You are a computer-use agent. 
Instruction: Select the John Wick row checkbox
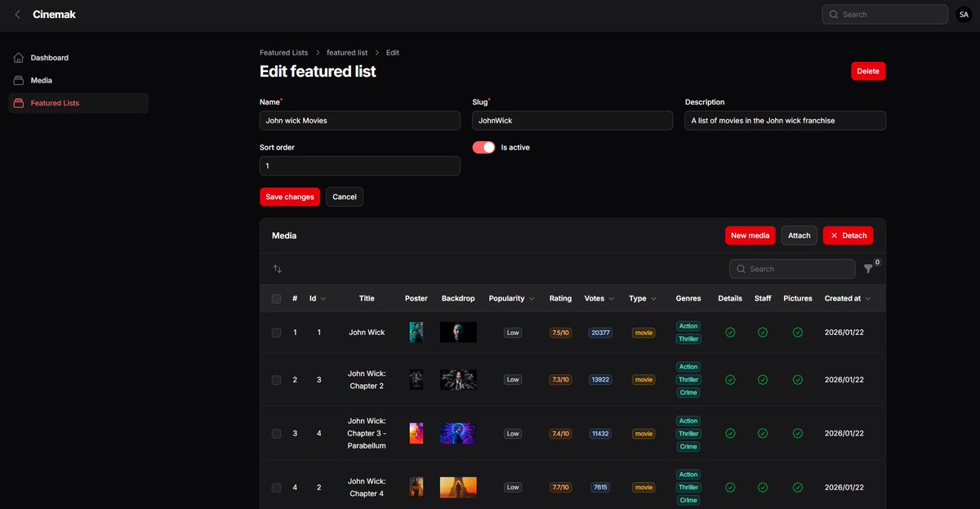click(276, 333)
